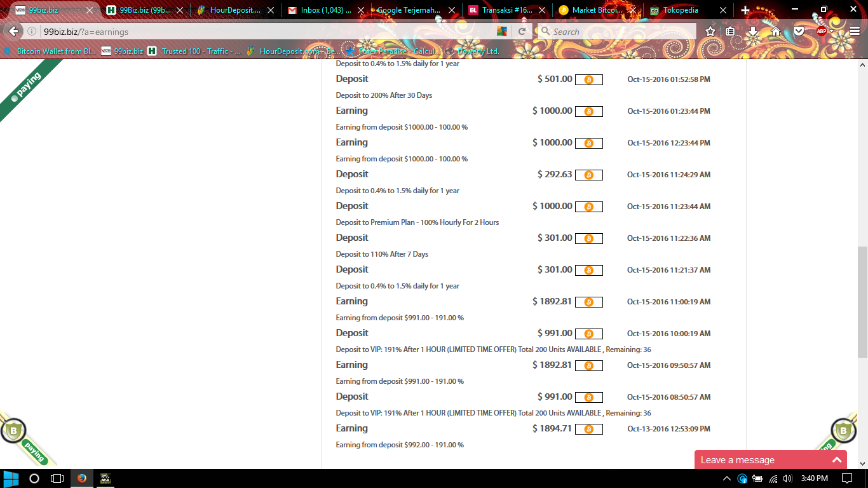Show hidden system tray icons
Viewport: 868px width, 488px height.
(x=741, y=478)
